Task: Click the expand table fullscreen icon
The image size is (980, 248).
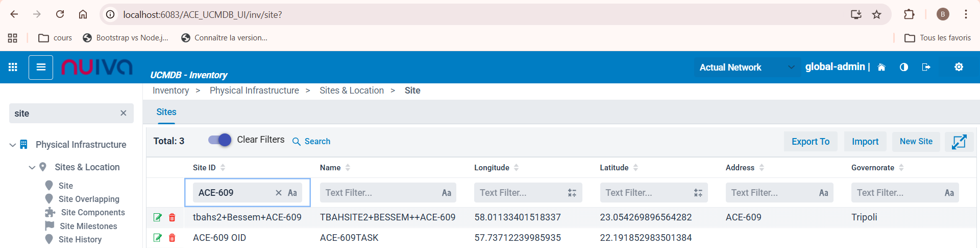Action: (959, 142)
